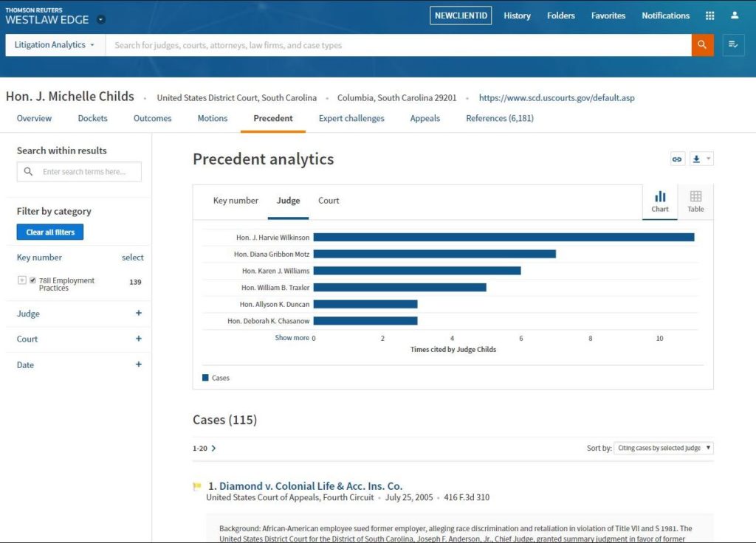Image resolution: width=756 pixels, height=543 pixels.
Task: Open the apps grid icon in header
Action: (709, 16)
